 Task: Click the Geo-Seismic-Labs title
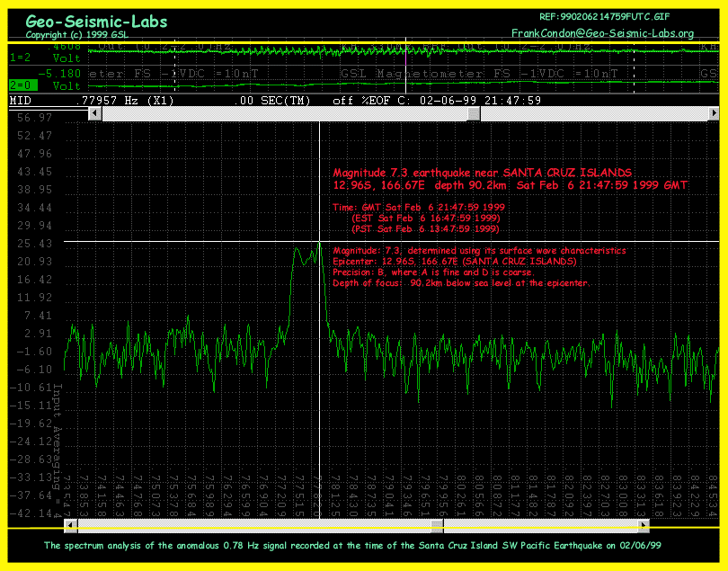pos(96,22)
